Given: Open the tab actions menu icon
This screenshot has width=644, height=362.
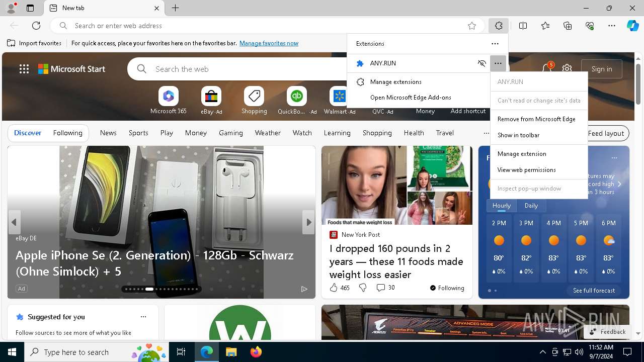Looking at the screenshot, I should [x=30, y=8].
